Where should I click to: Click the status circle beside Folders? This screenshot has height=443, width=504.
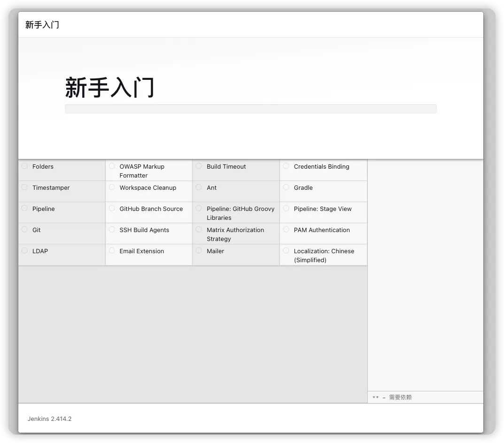[x=24, y=166]
